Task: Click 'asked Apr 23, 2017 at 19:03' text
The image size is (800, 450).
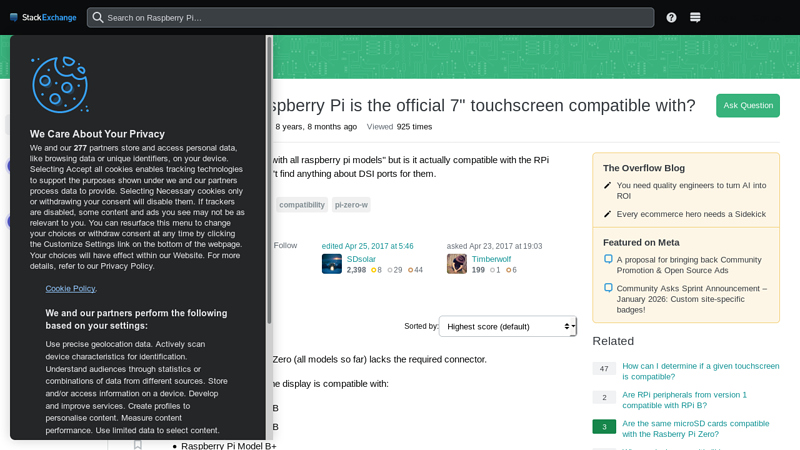Action: tap(494, 246)
